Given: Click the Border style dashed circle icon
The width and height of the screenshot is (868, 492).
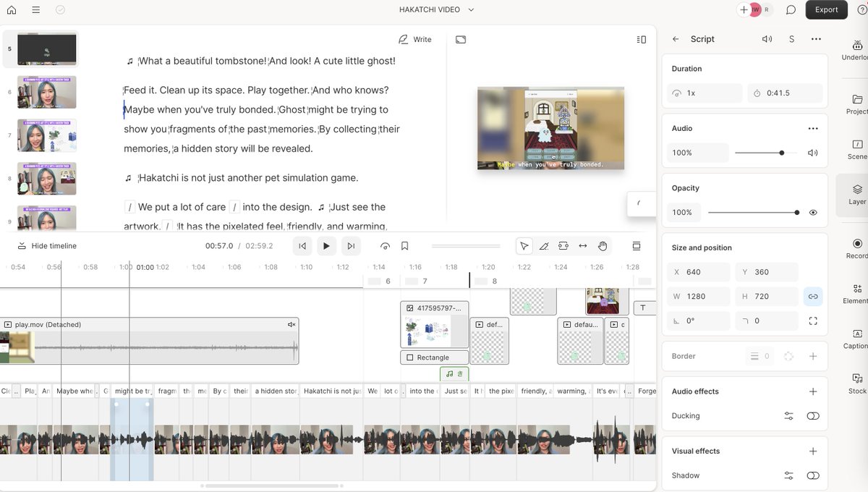Looking at the screenshot, I should pos(788,356).
